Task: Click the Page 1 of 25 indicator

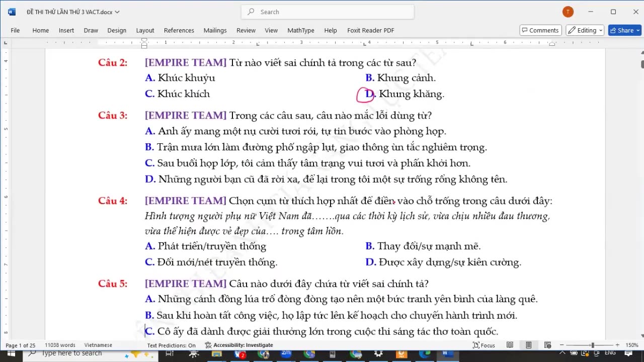Action: click(21, 345)
